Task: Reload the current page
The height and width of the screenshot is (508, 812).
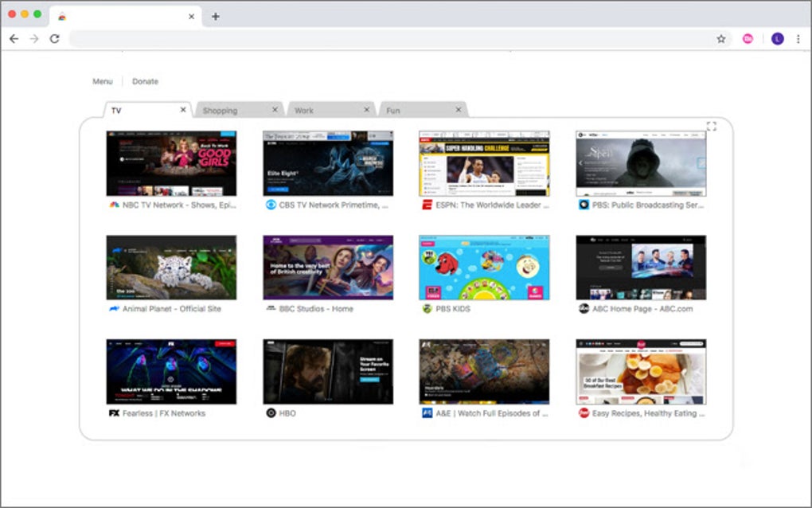Action: coord(54,38)
